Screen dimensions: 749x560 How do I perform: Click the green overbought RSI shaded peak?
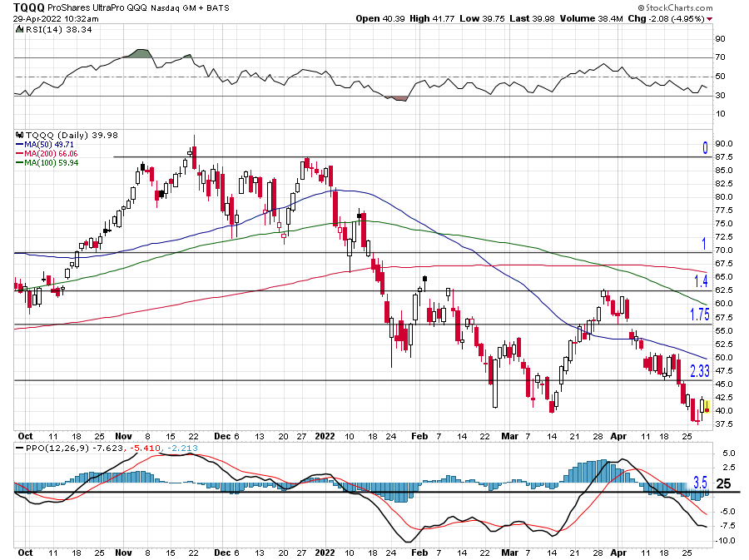pyautogui.click(x=141, y=53)
